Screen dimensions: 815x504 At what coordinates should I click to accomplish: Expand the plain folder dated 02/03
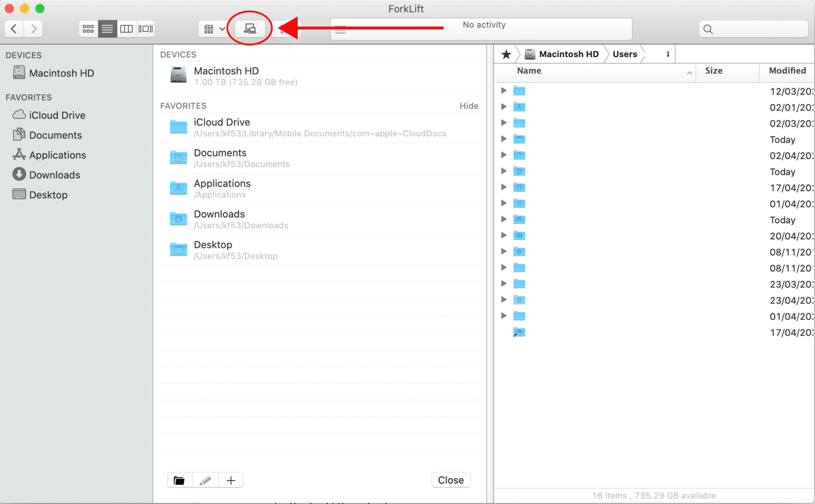coord(504,123)
